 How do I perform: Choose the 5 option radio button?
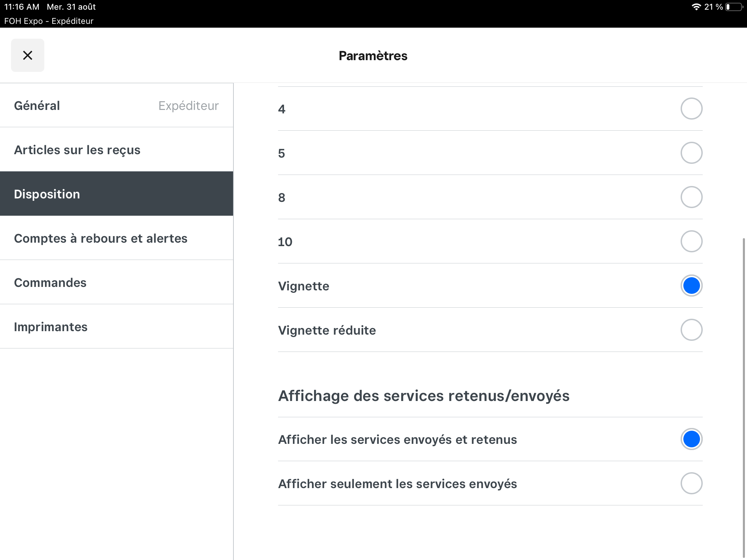click(691, 153)
